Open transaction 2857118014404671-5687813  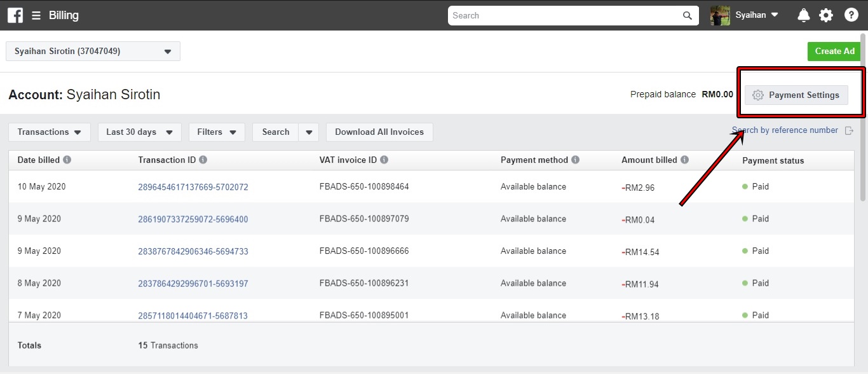[193, 315]
